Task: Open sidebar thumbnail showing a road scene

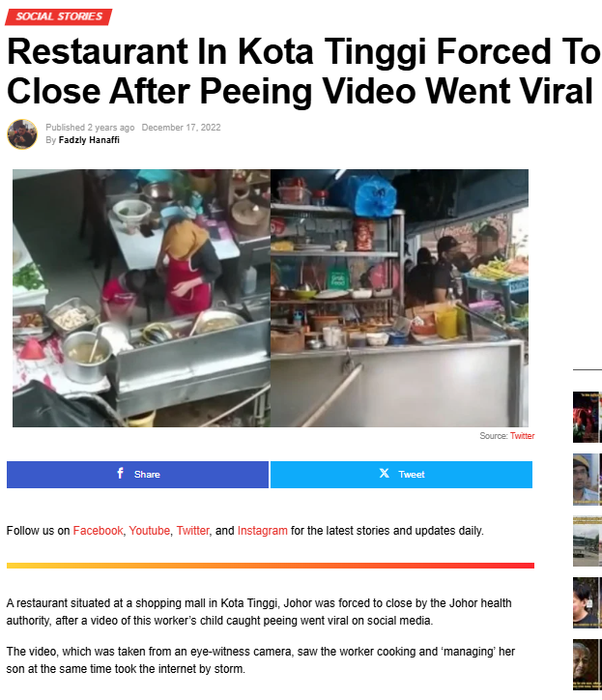Action: (x=588, y=541)
